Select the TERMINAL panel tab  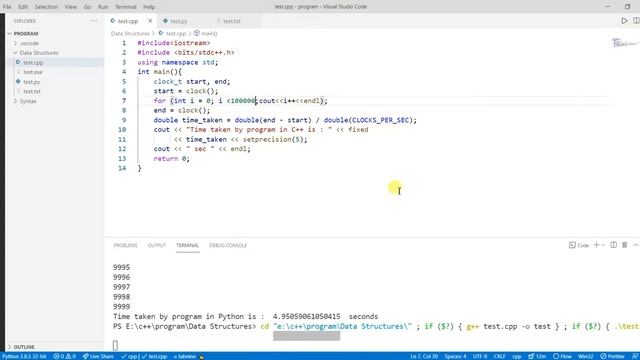click(x=187, y=245)
